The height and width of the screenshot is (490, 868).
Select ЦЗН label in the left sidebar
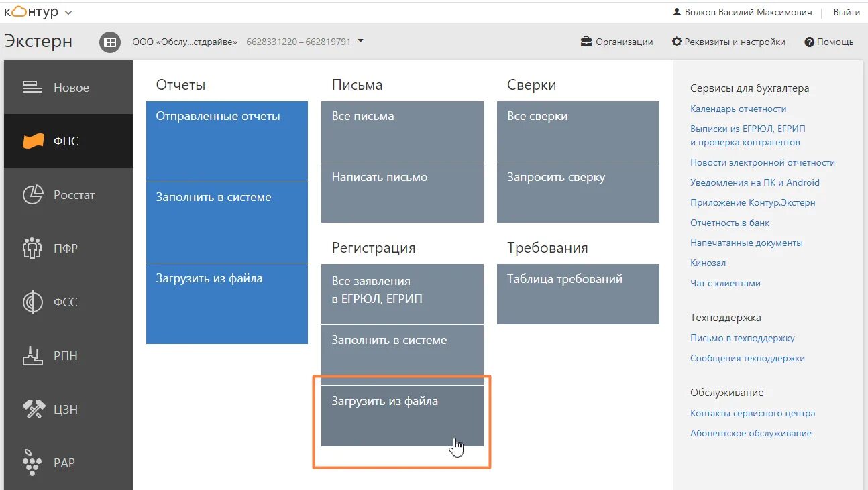[66, 410]
